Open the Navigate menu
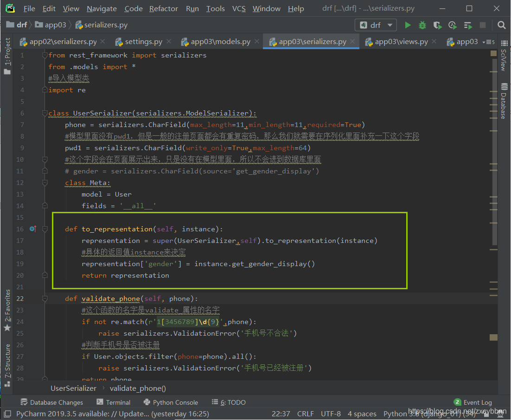 click(102, 9)
